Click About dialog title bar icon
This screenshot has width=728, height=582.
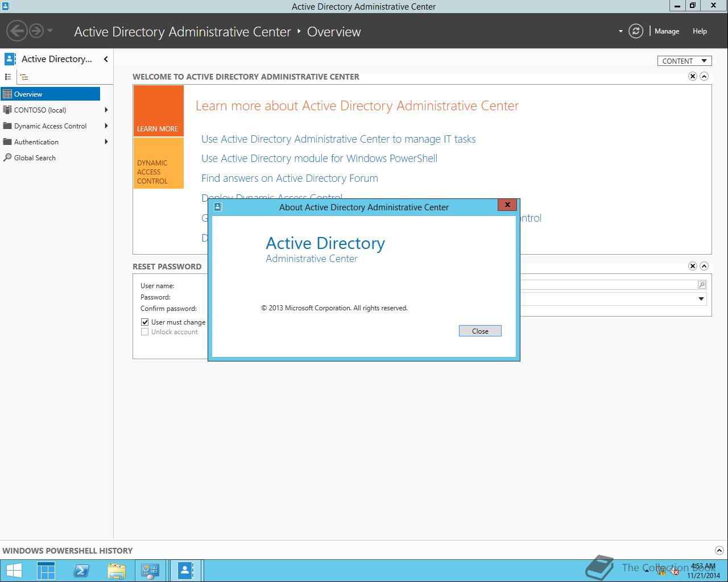tap(217, 207)
